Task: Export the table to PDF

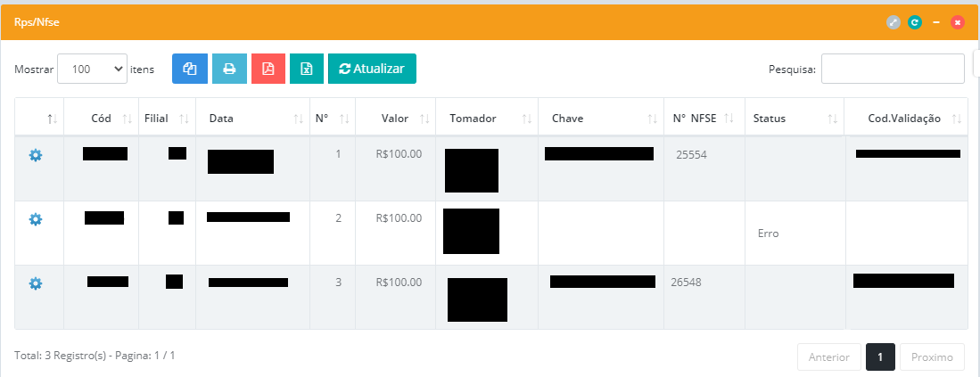Action: [x=268, y=69]
